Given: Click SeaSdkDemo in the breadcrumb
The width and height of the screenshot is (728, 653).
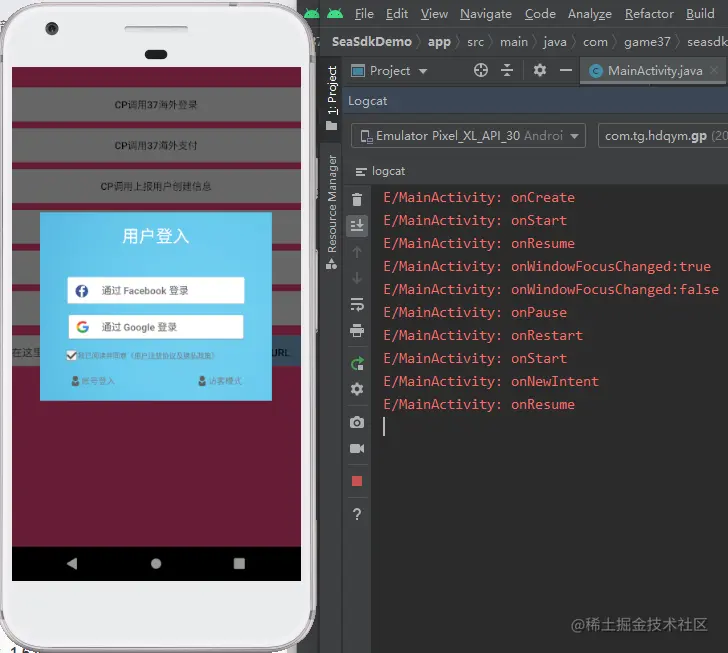Looking at the screenshot, I should click(371, 42).
